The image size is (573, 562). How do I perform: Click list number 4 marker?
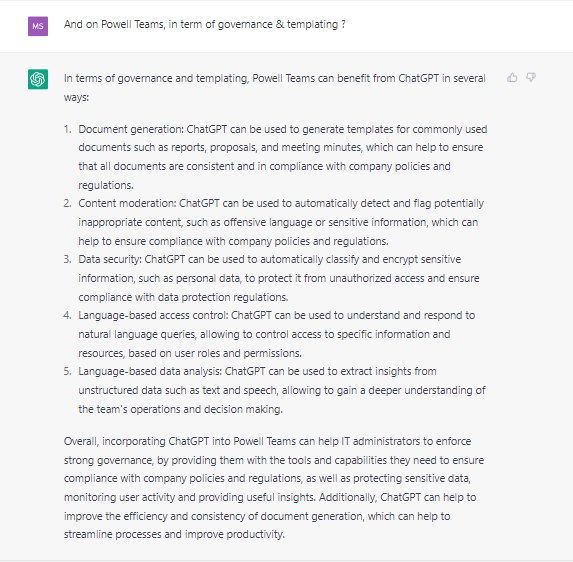pyautogui.click(x=68, y=315)
